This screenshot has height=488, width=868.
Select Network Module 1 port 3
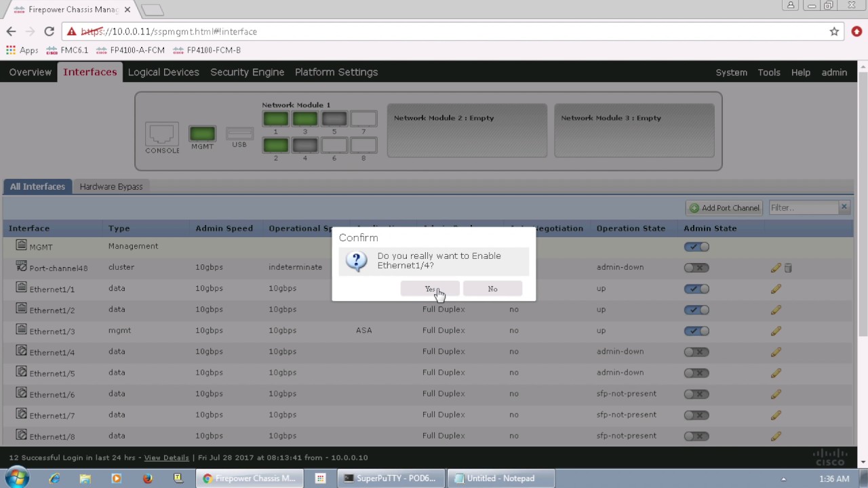tap(305, 119)
